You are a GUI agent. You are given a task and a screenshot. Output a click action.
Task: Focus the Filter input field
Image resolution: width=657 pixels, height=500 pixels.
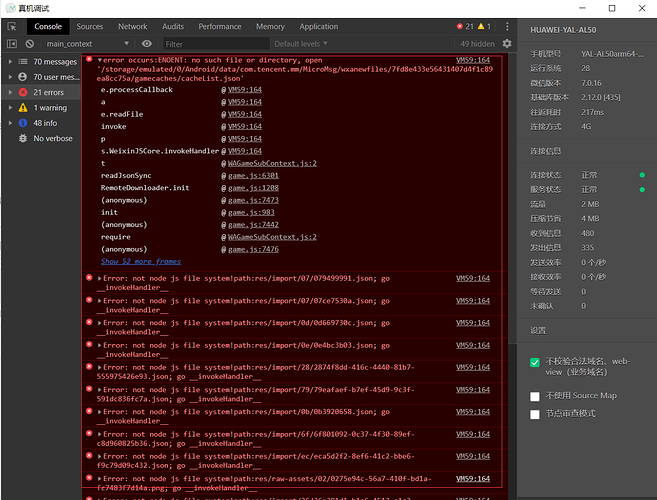[x=216, y=44]
